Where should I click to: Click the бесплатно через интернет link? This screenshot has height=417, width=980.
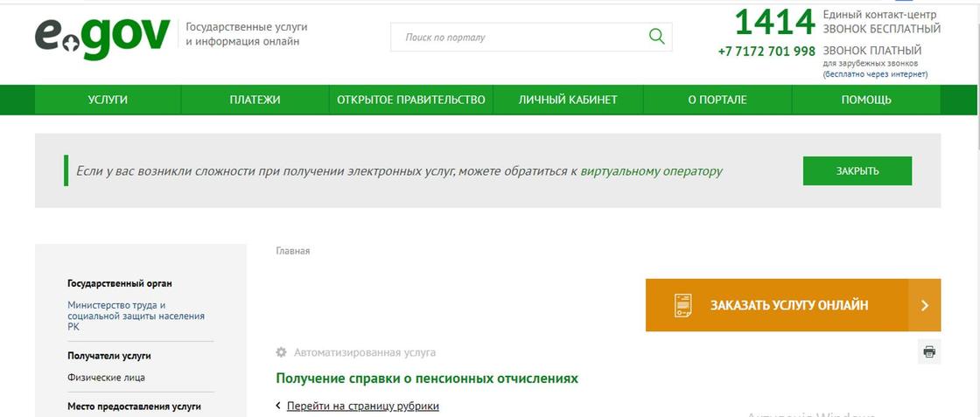pyautogui.click(x=875, y=74)
